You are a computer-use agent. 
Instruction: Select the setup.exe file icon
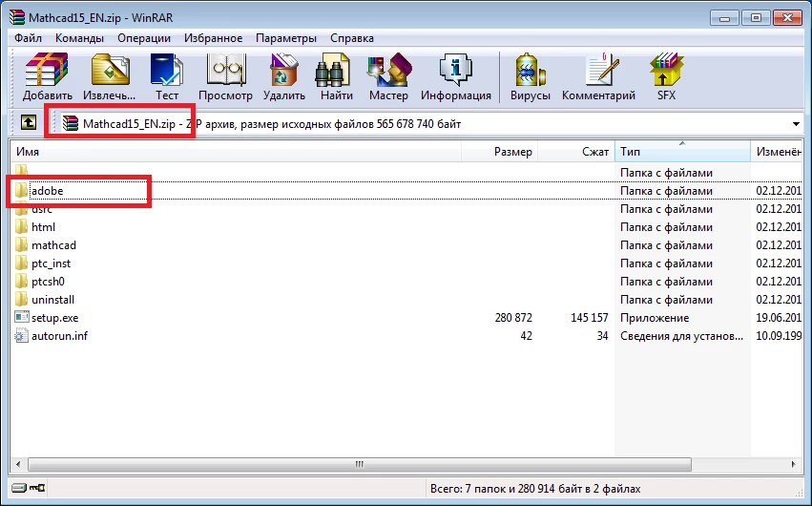21,317
